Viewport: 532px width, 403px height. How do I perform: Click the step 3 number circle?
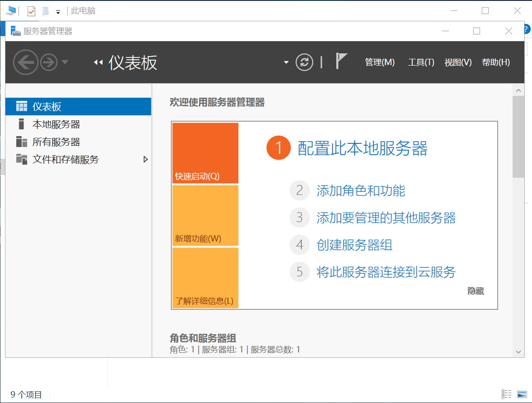pyautogui.click(x=300, y=218)
